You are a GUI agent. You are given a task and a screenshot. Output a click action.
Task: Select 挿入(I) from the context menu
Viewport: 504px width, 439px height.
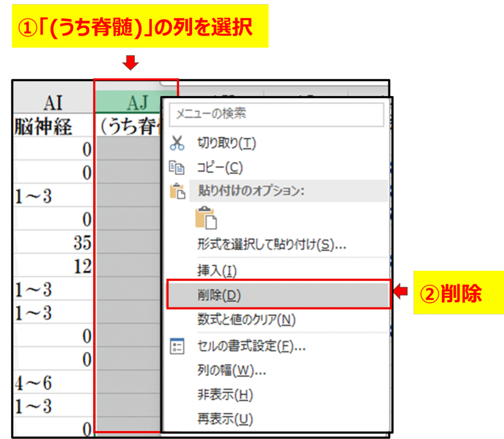click(x=217, y=270)
